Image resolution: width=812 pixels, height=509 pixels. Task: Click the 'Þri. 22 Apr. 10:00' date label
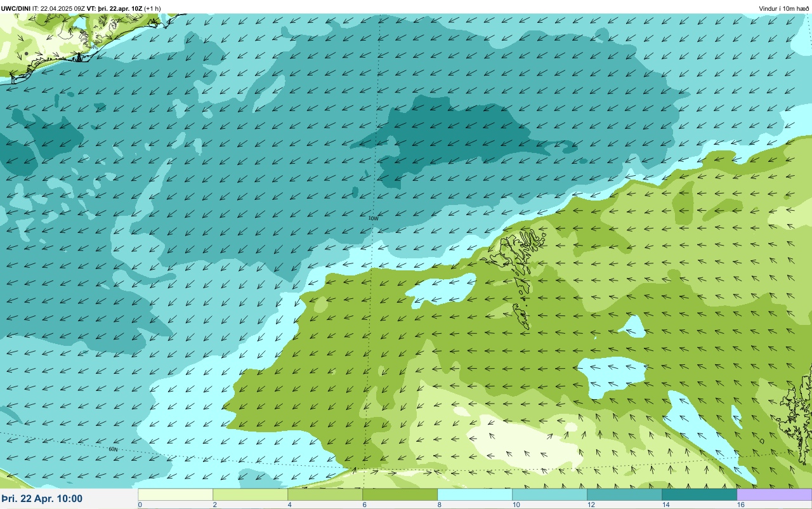[x=42, y=498]
